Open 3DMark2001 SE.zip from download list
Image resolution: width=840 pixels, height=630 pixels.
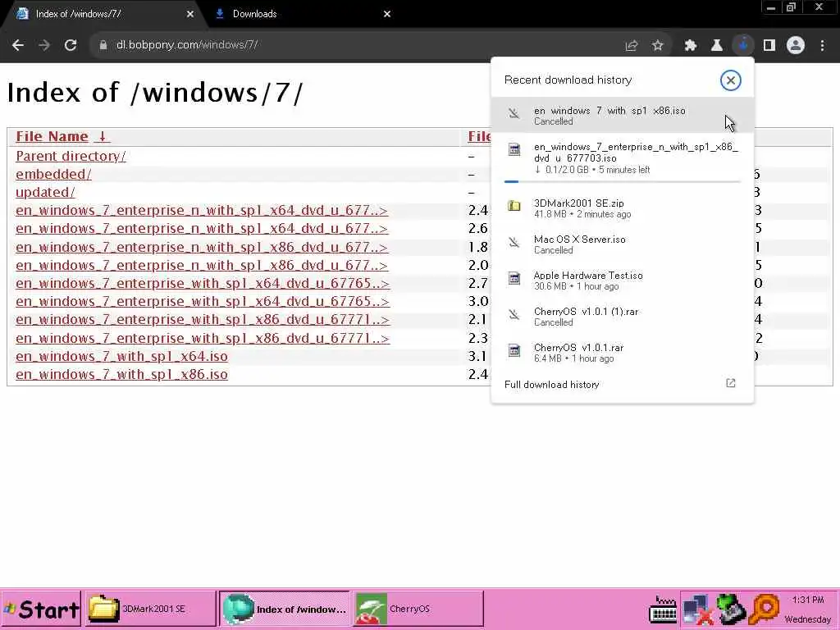point(622,208)
